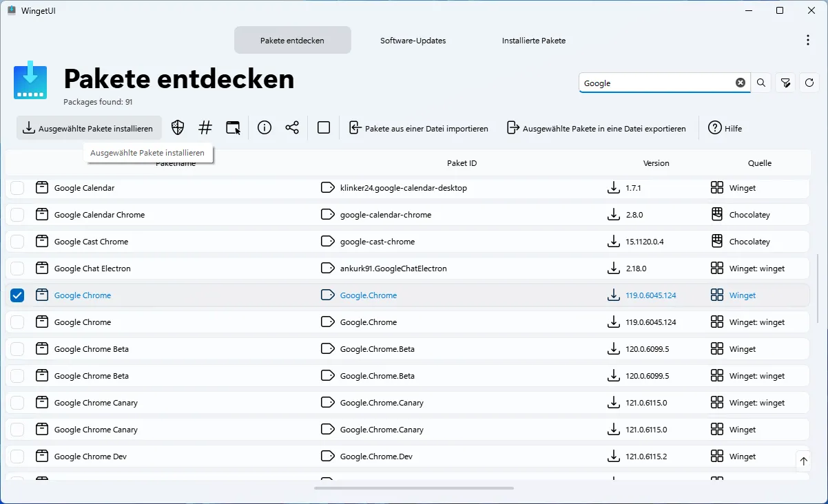Tick the Google Chrome 'Winget: winget' row checkbox
828x504 pixels.
(17, 322)
